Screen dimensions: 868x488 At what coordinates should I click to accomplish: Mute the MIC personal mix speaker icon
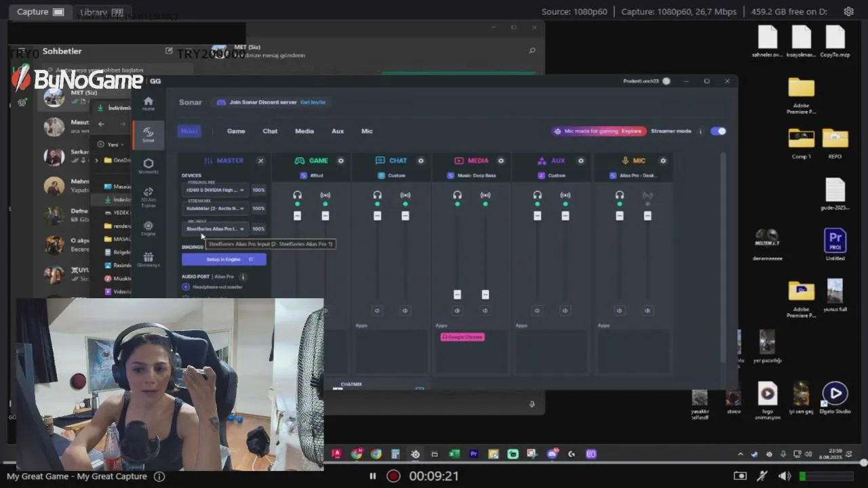[619, 310]
